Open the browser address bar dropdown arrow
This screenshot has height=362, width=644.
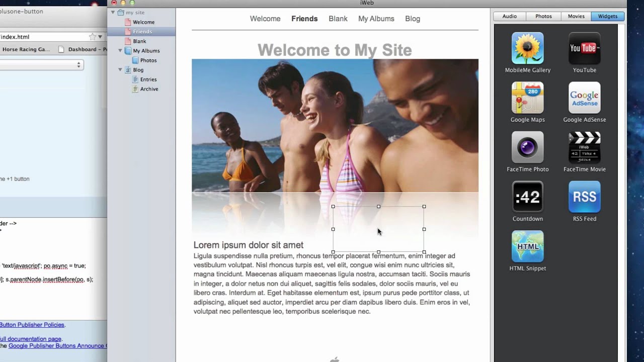pyautogui.click(x=100, y=37)
